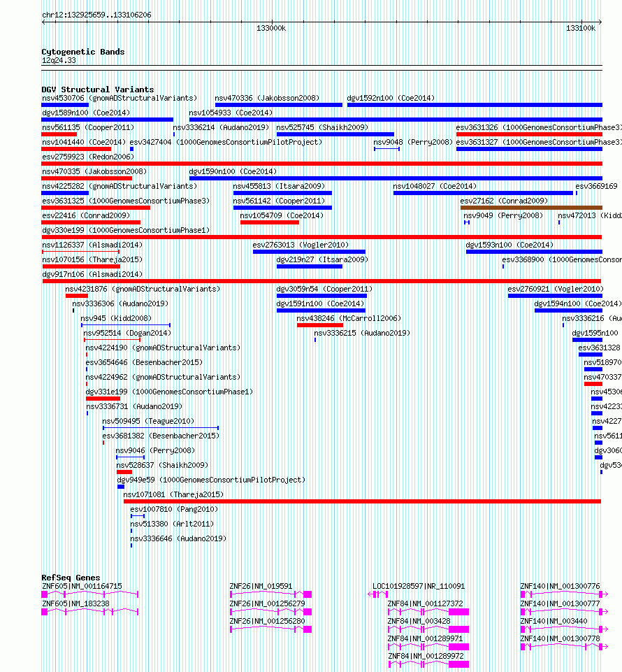Select the ZNF26|NM_019591 gene glyph
The image size is (622, 672).
click(270, 594)
